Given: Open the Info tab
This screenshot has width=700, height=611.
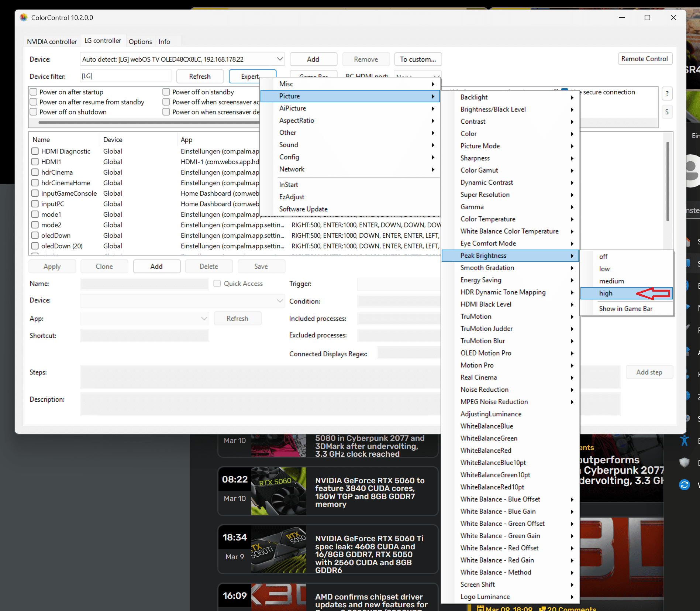Looking at the screenshot, I should pyautogui.click(x=164, y=41).
